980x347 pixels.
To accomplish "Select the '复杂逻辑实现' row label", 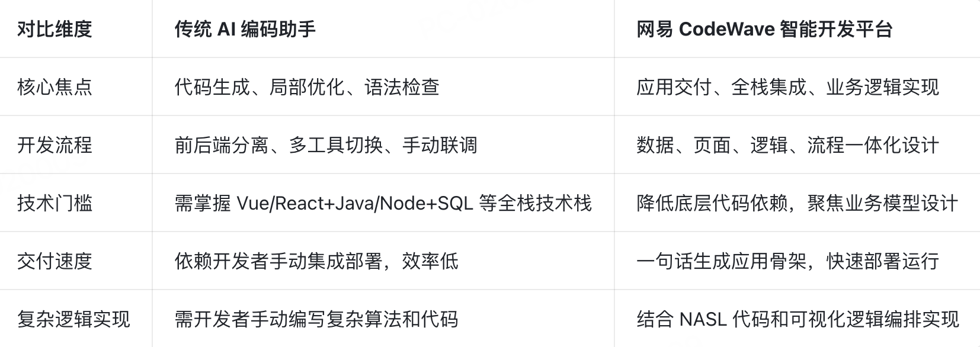I will click(x=73, y=319).
